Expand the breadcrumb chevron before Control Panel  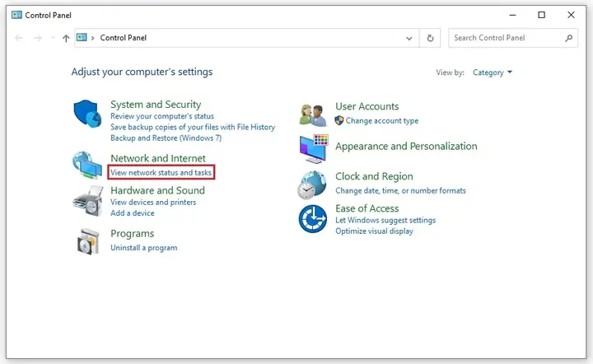pyautogui.click(x=92, y=38)
